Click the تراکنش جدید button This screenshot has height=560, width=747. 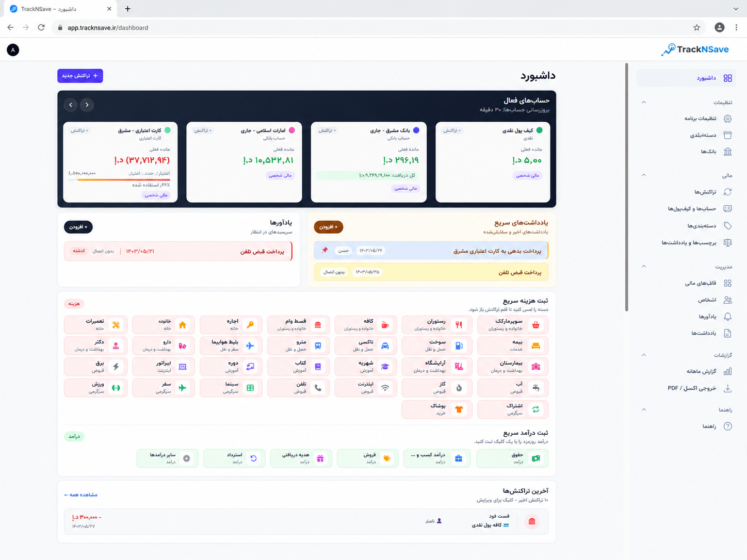pos(80,76)
